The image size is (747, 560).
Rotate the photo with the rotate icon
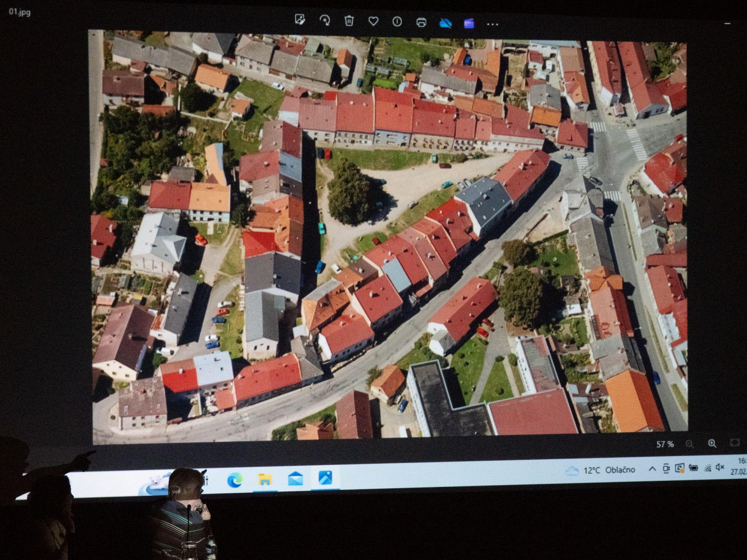click(325, 20)
